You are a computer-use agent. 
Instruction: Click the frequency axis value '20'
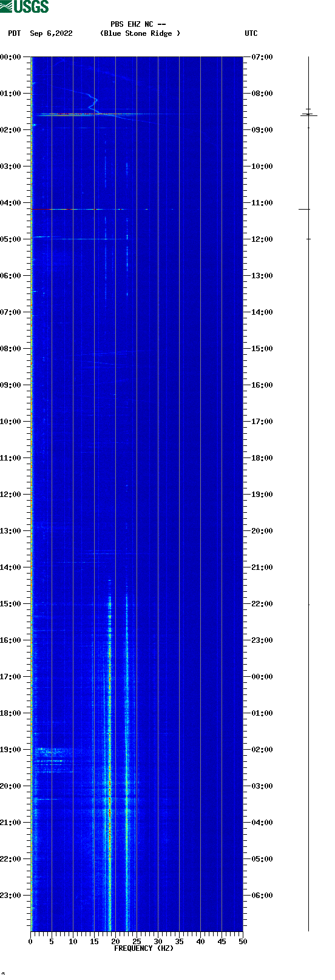point(115,942)
